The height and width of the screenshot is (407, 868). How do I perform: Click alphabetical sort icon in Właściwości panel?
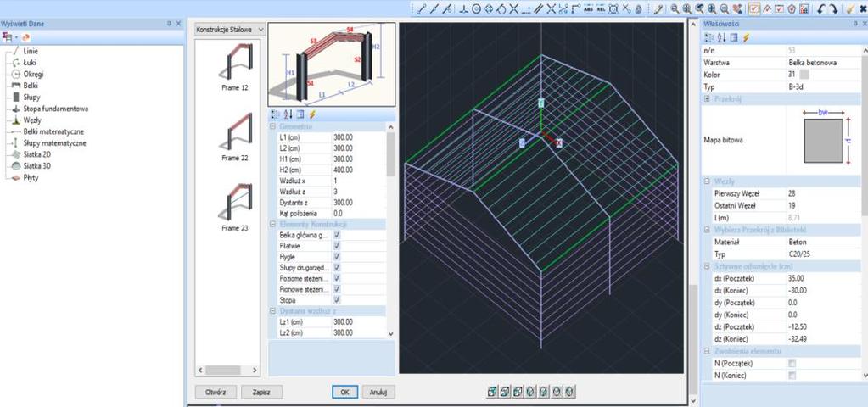[x=721, y=37]
